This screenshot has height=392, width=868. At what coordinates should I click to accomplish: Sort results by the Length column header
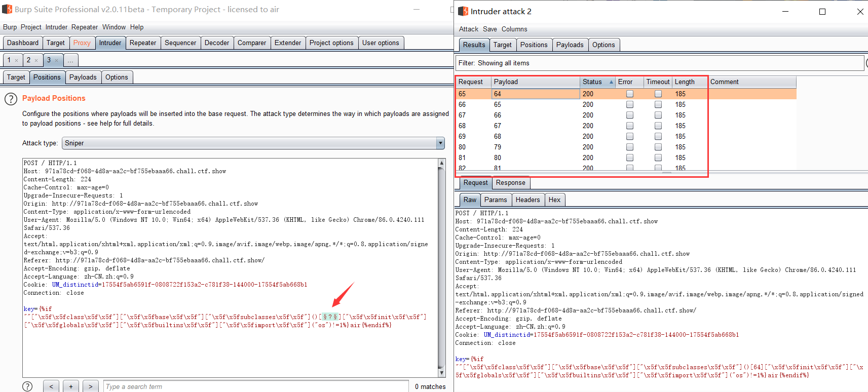pos(690,82)
